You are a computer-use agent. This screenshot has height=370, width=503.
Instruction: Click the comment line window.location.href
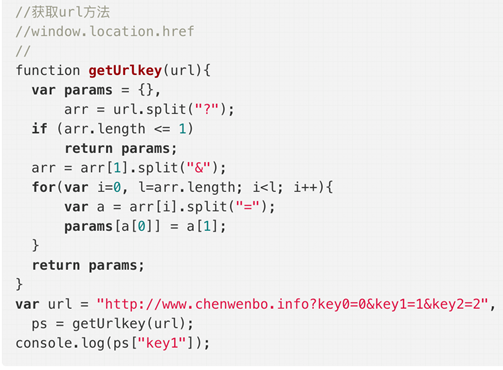pos(105,32)
